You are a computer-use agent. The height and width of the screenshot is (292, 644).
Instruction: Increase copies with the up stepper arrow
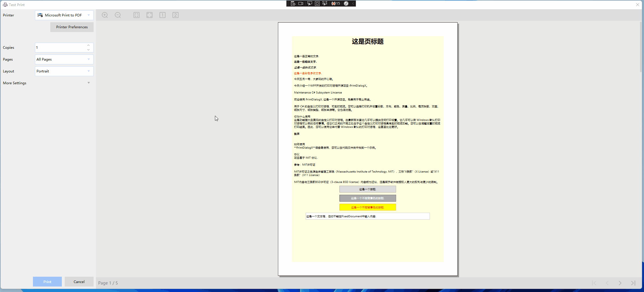pos(88,45)
